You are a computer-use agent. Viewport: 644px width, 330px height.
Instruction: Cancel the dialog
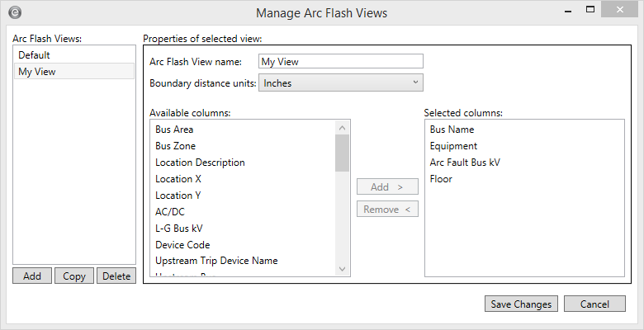(594, 304)
